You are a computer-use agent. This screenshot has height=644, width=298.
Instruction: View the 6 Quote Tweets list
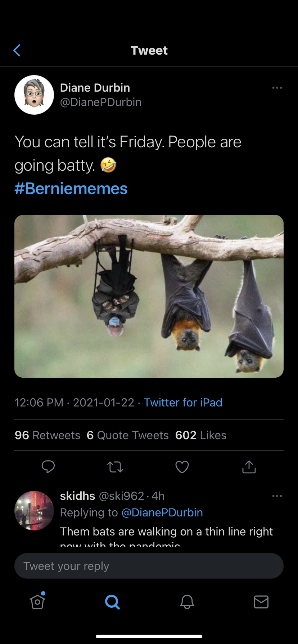coord(128,435)
